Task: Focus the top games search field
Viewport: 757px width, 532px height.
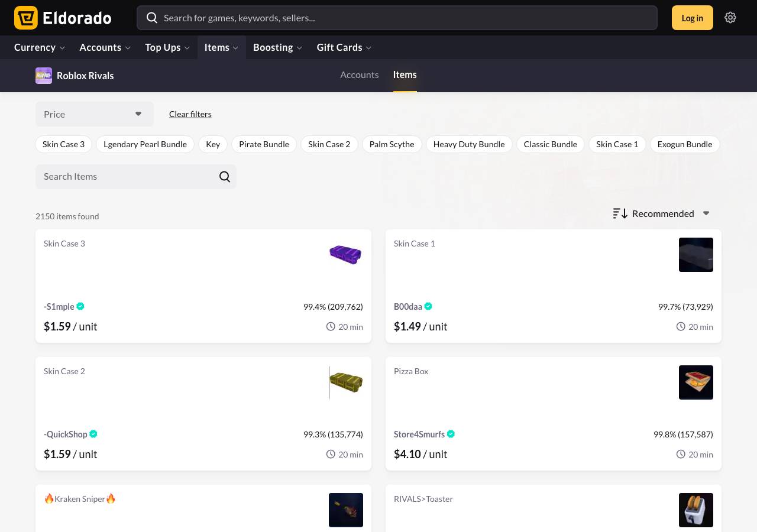Action: pos(397,18)
